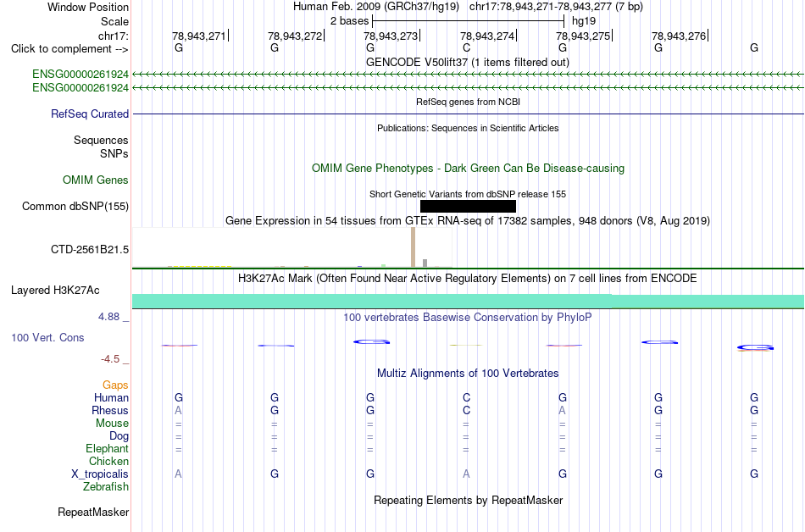Click the hg19 label beside the scale bar
The image size is (805, 532).
pos(584,21)
